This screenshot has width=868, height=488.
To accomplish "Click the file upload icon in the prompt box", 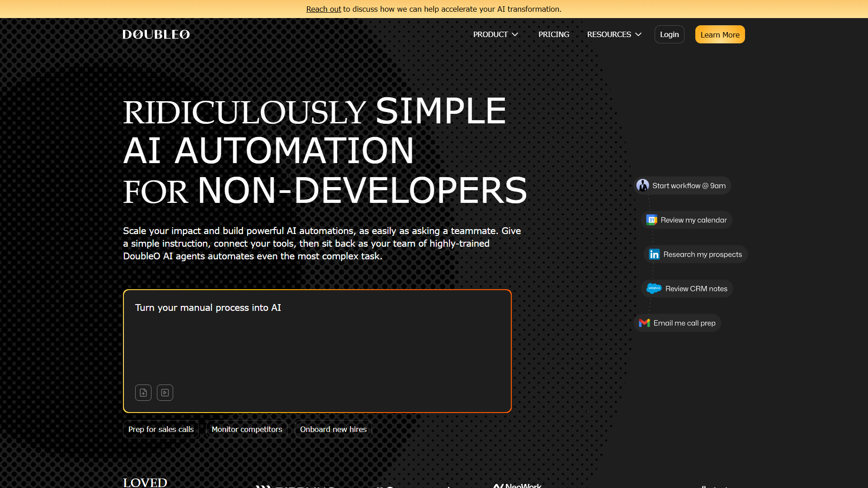I will click(x=143, y=393).
